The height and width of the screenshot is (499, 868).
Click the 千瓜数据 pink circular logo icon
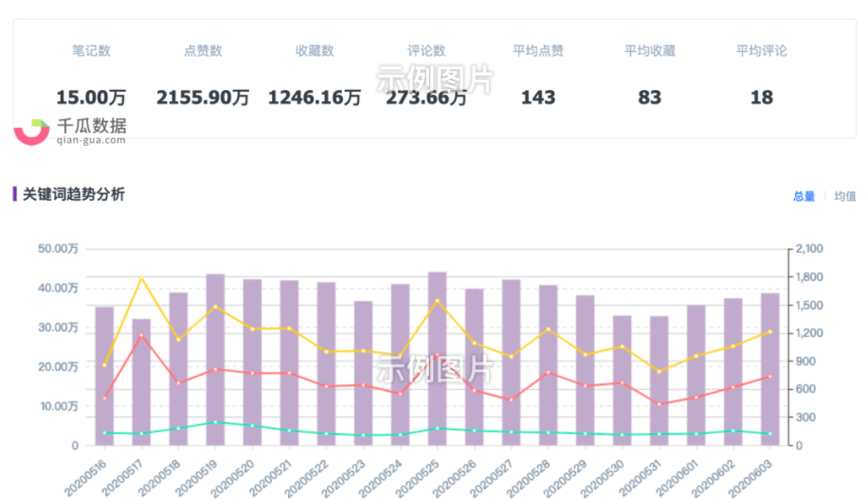tap(31, 131)
